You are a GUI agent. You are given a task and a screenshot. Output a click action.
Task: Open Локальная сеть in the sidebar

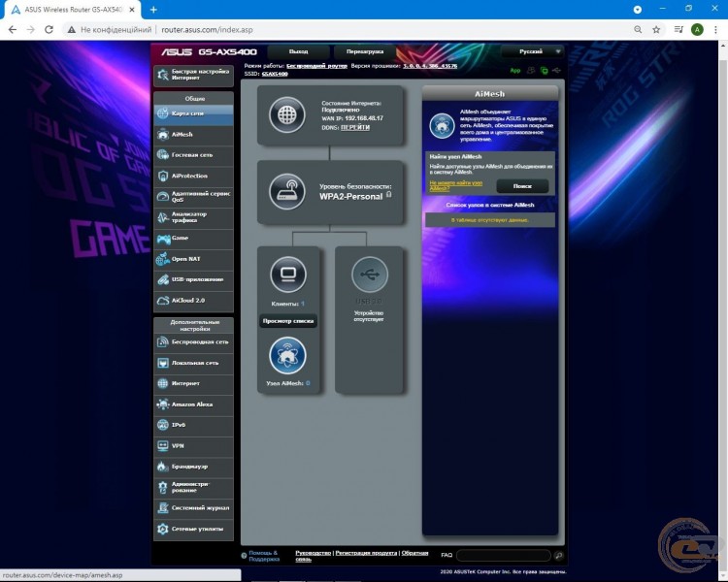pyautogui.click(x=193, y=363)
